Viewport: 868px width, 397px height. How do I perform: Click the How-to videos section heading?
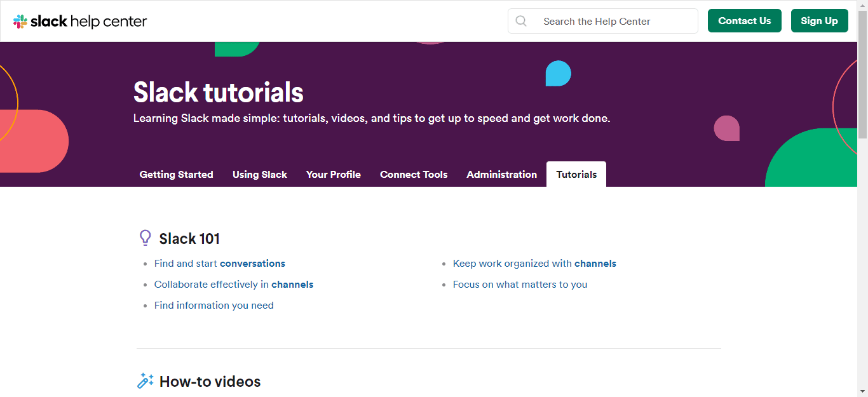[210, 381]
